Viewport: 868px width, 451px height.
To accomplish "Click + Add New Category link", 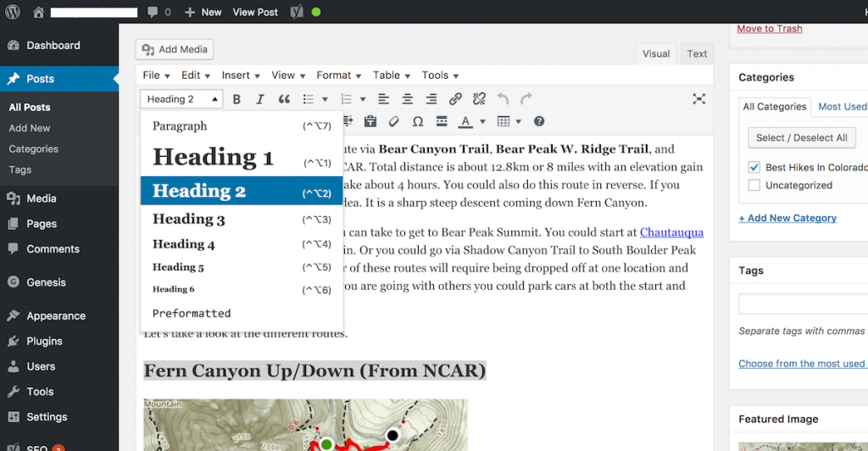I will tap(787, 218).
